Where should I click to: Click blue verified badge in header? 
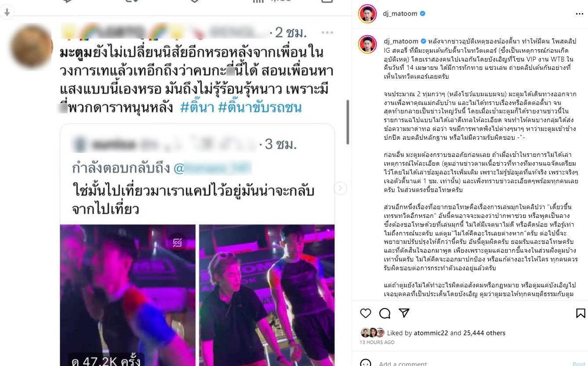coord(422,14)
